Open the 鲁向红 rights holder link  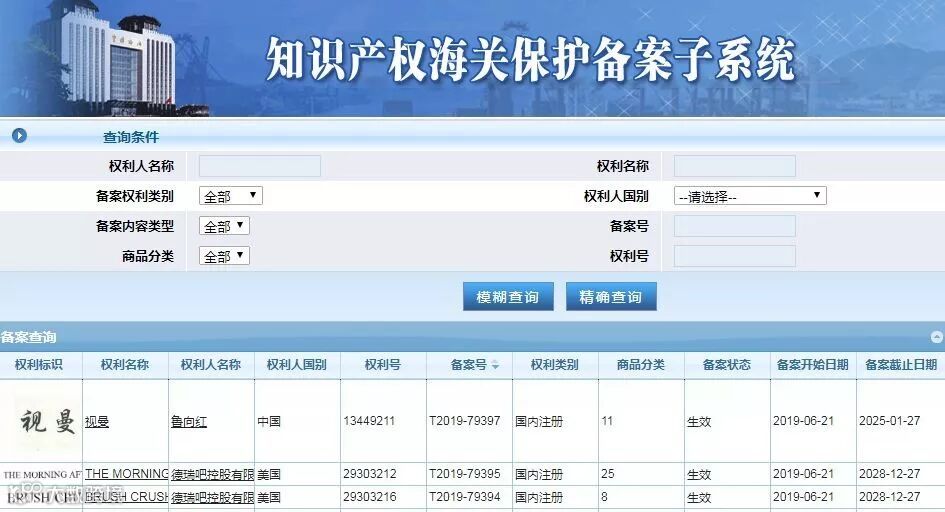189,421
